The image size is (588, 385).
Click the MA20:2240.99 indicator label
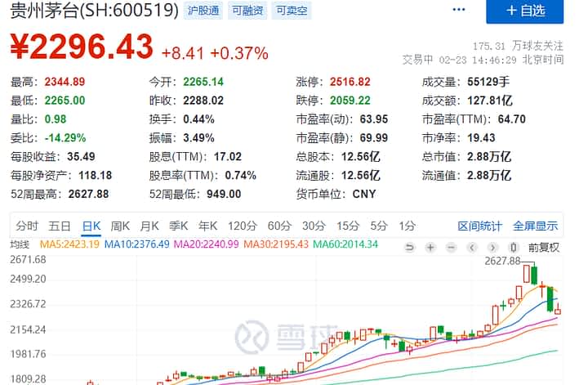tap(207, 244)
